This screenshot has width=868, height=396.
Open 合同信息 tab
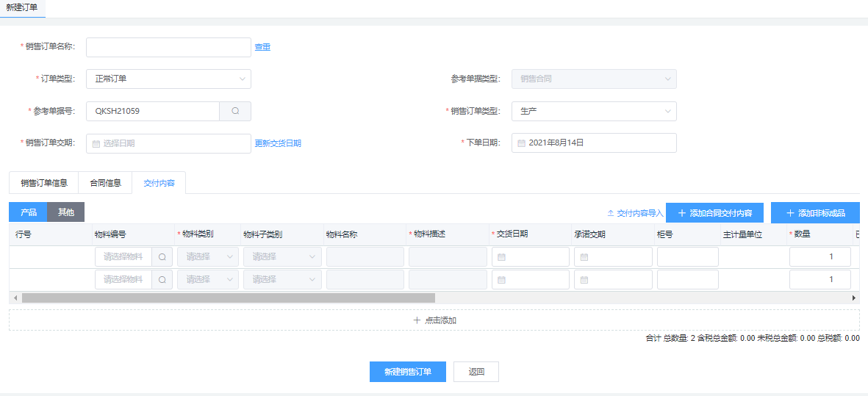point(105,183)
